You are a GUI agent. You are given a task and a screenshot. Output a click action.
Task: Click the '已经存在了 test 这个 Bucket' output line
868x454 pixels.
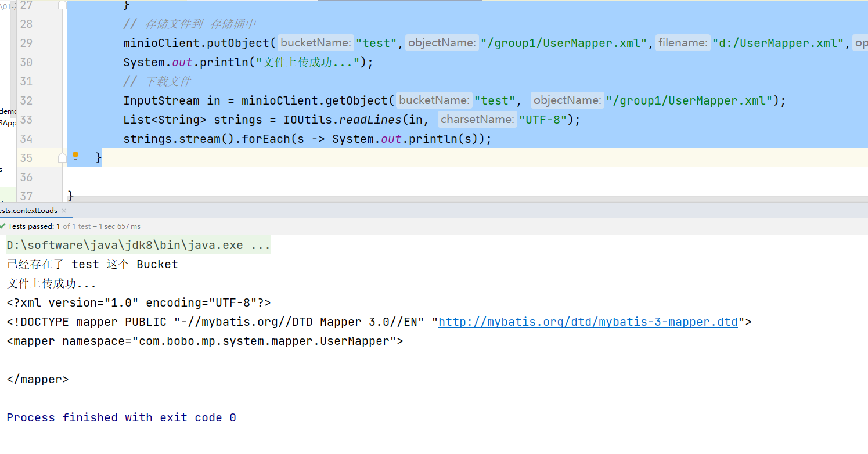[92, 264]
